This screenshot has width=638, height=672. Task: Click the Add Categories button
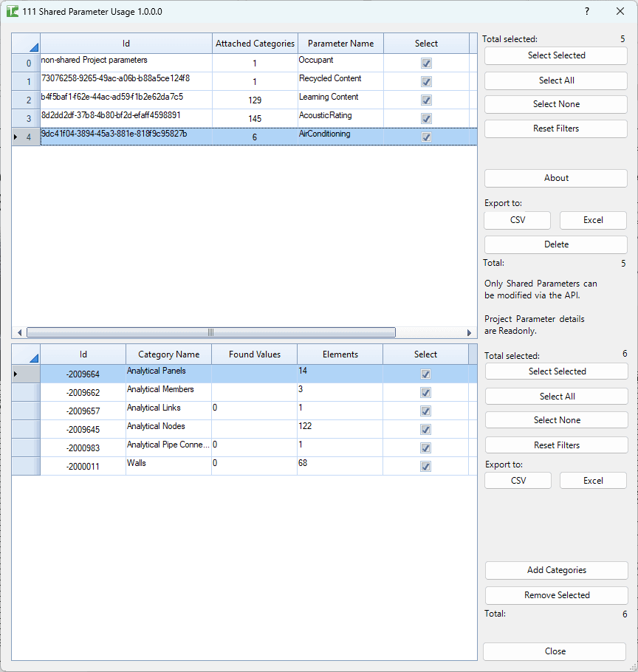click(x=557, y=570)
